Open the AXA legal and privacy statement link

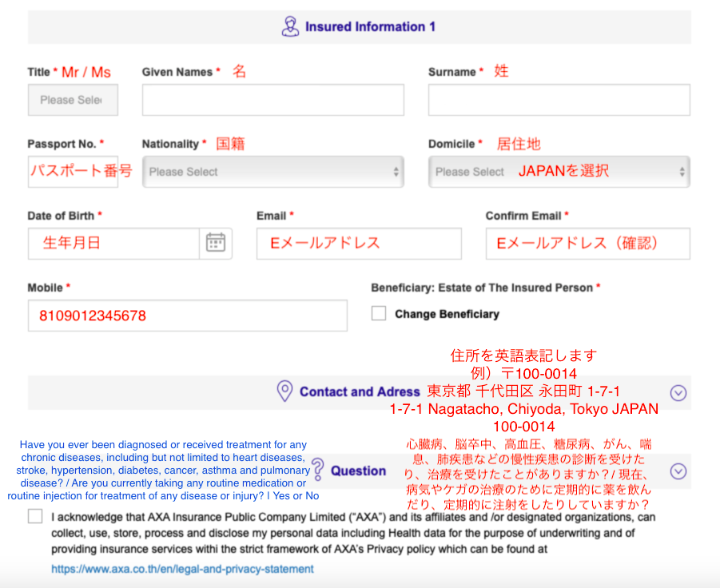(x=182, y=569)
